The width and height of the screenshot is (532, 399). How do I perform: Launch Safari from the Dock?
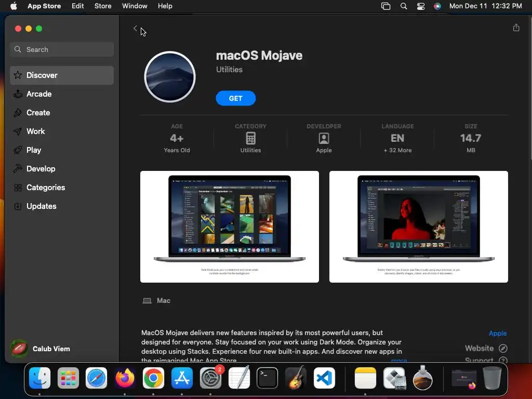point(96,378)
